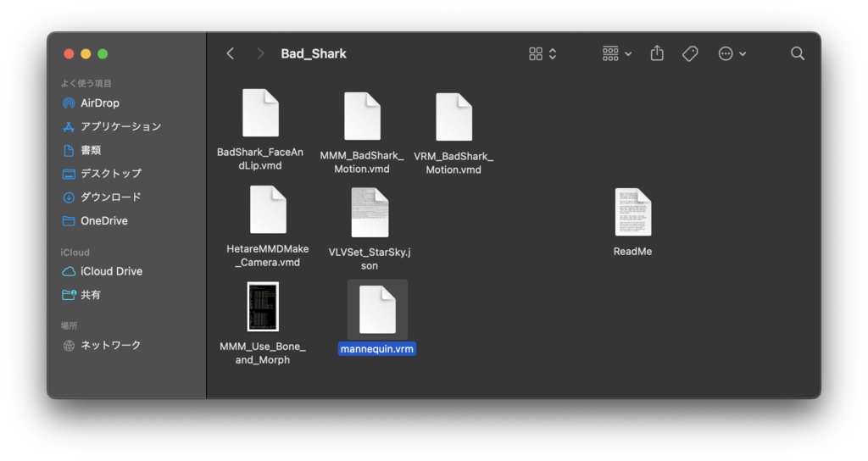Switch to icon grid view
Screen dimensions: 868x461
(536, 53)
